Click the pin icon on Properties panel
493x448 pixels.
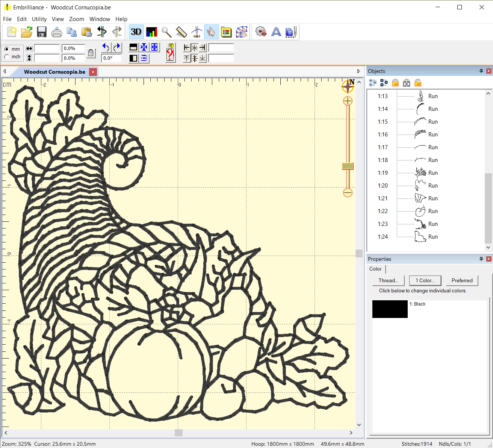481,259
